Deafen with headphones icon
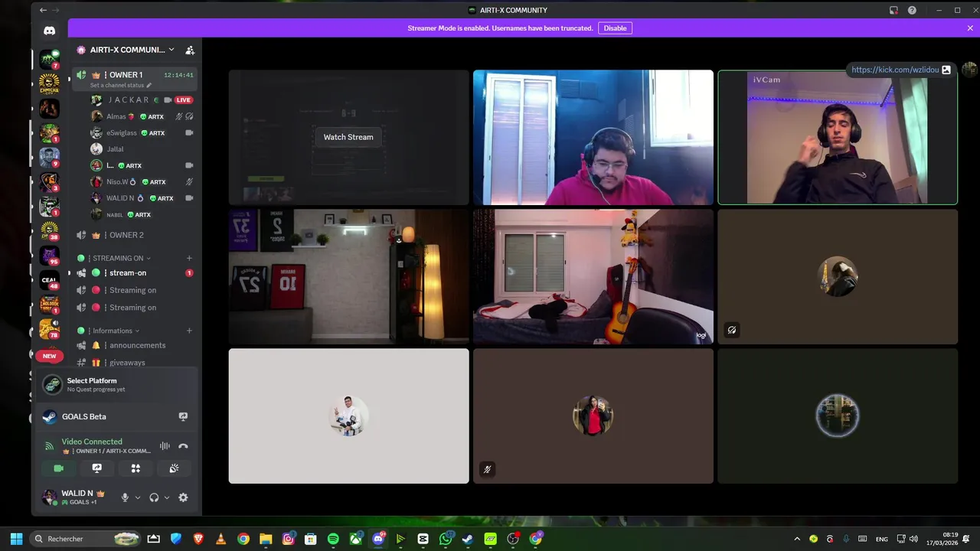Screen dimensions: 980x551 pyautogui.click(x=154, y=497)
